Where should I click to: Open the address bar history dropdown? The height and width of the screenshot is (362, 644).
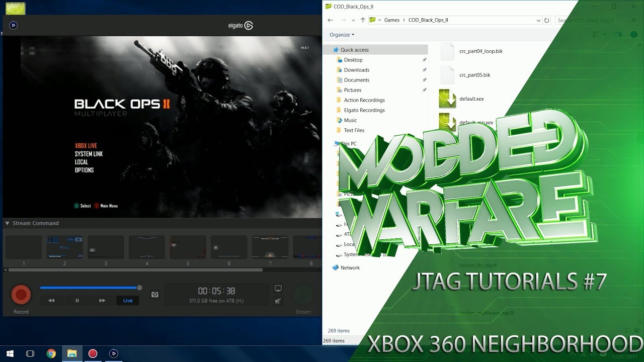pyautogui.click(x=538, y=21)
